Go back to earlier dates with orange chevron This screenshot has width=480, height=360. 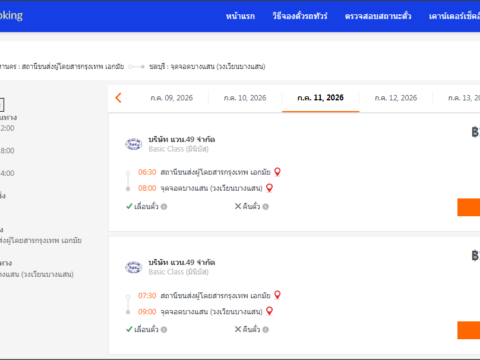(118, 98)
